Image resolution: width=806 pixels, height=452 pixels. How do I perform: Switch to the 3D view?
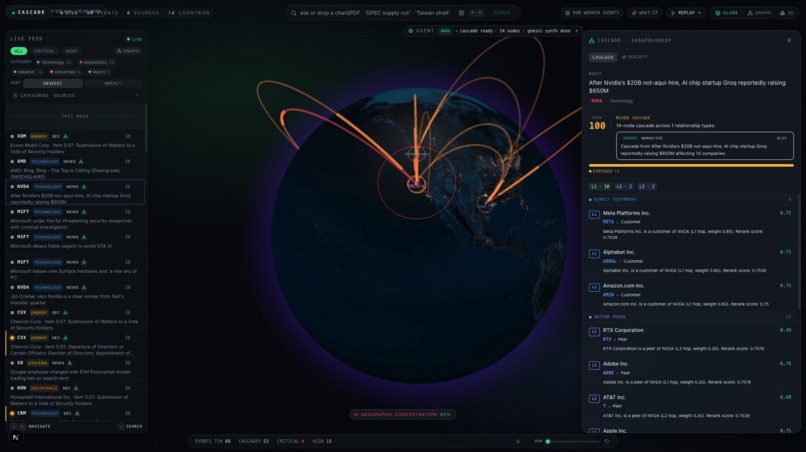coord(786,13)
